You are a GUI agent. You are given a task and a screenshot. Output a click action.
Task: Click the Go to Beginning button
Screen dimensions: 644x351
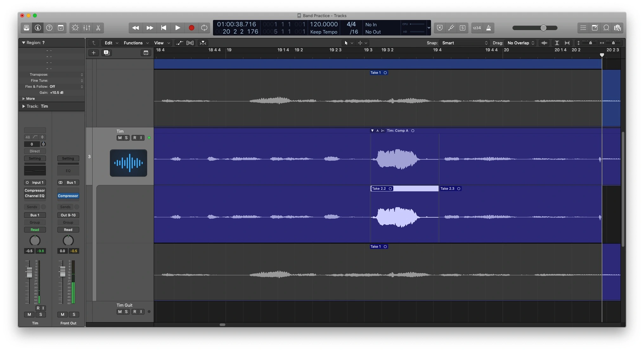pyautogui.click(x=164, y=28)
